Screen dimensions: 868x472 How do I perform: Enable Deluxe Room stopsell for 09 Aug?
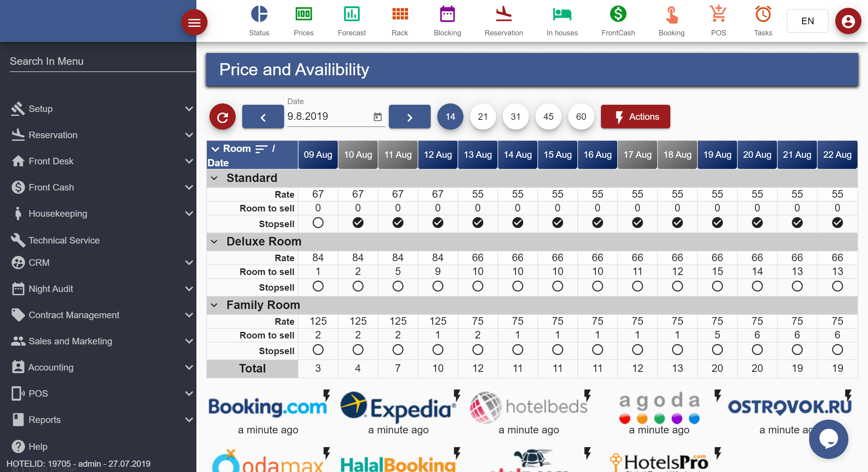click(x=318, y=286)
